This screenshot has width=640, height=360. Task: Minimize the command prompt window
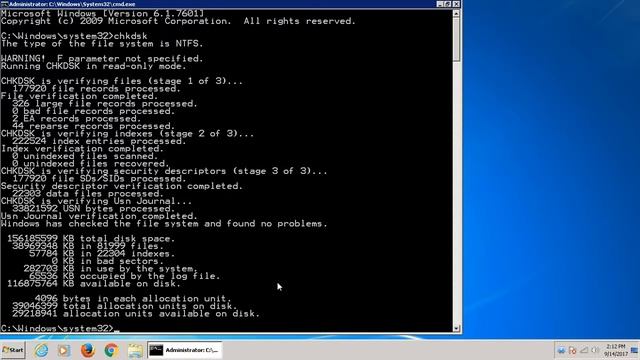tap(440, 4)
